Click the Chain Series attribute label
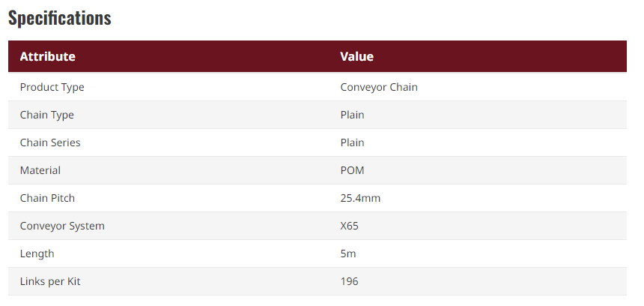The image size is (644, 306). tap(50, 142)
